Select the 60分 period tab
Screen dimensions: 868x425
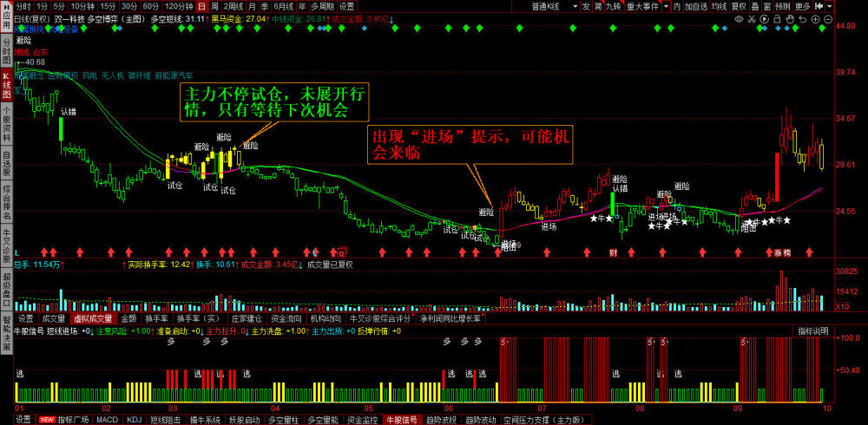pyautogui.click(x=150, y=7)
